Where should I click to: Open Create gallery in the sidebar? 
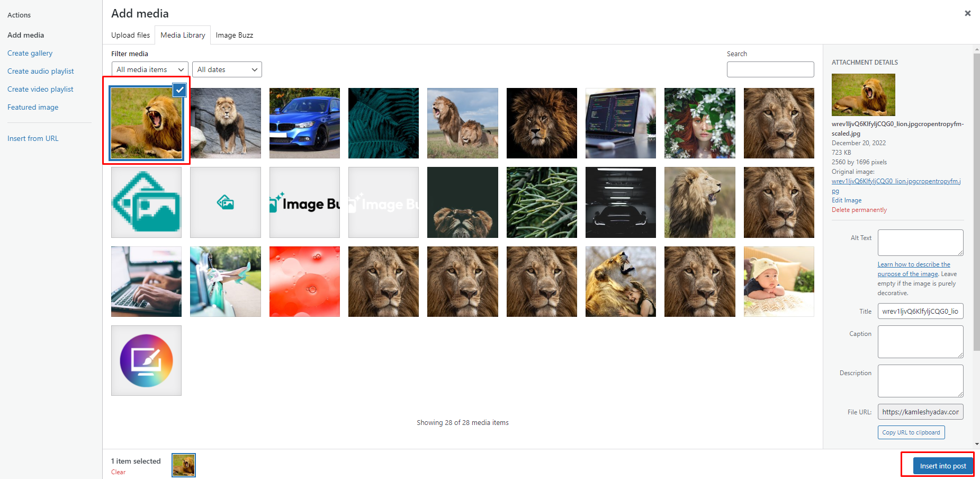click(30, 53)
